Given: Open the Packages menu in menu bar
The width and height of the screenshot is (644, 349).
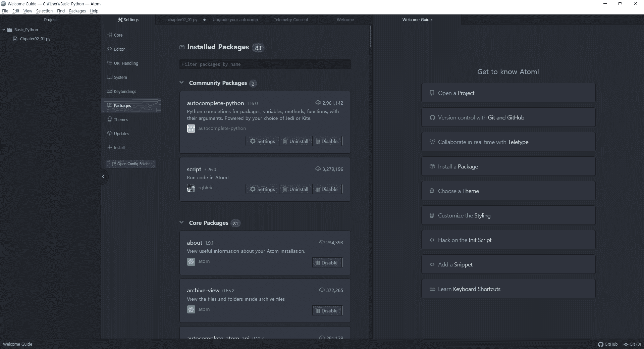Looking at the screenshot, I should click(77, 11).
